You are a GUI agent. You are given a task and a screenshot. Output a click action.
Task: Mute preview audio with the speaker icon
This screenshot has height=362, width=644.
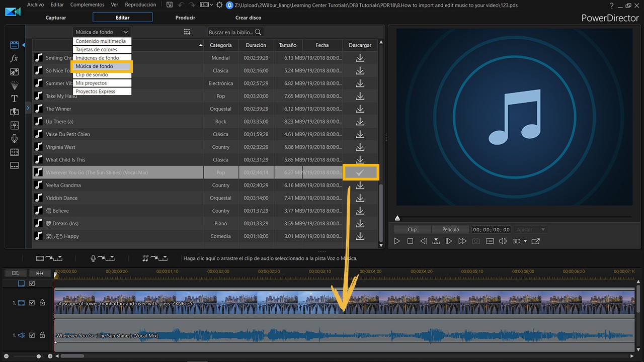click(503, 241)
